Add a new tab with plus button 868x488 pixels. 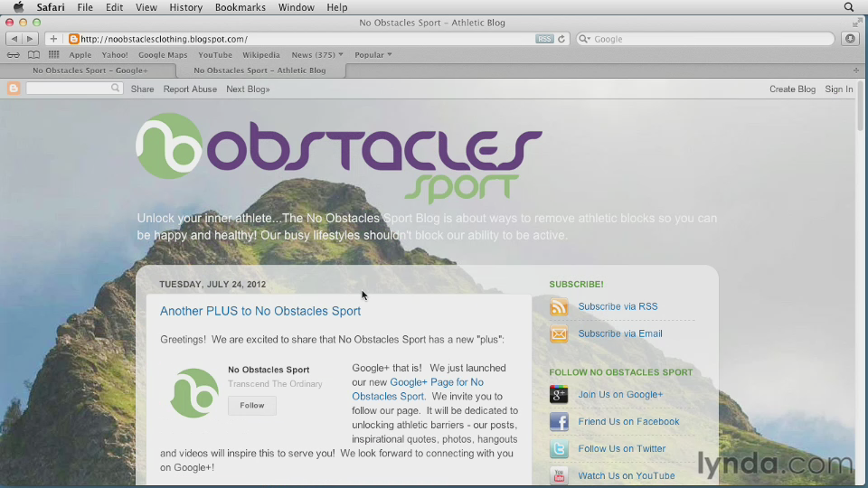click(x=855, y=70)
